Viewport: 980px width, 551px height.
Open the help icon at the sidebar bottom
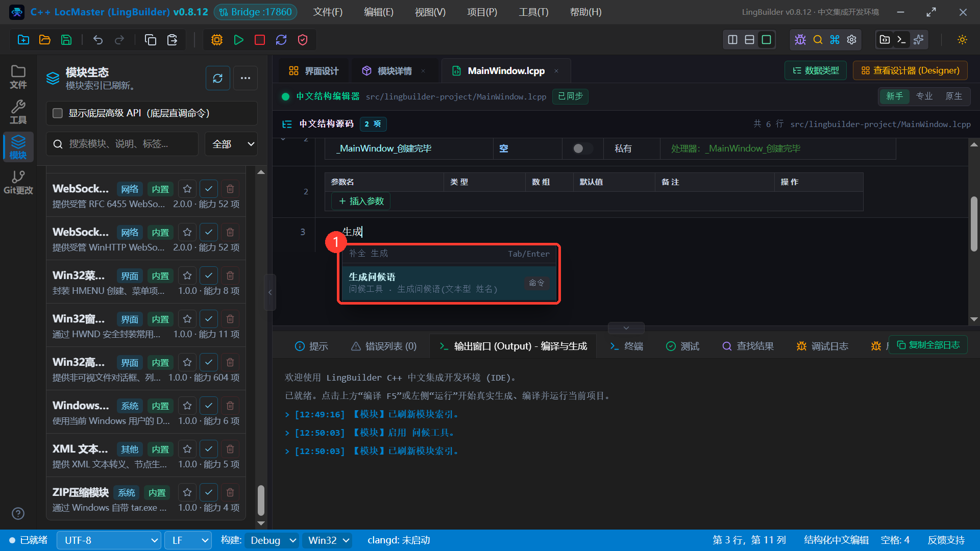tap(18, 513)
